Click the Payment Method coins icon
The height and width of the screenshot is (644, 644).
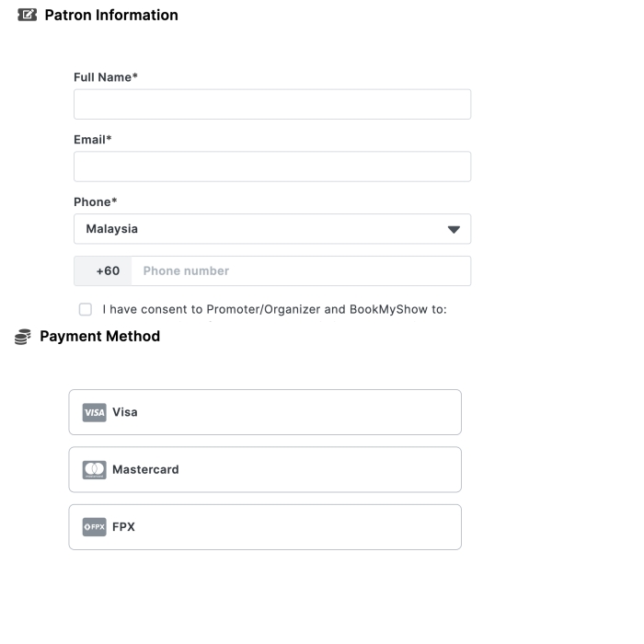23,337
